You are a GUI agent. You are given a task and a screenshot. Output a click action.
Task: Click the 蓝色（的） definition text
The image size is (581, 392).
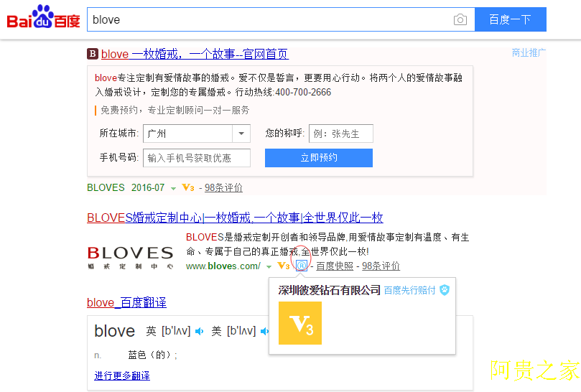(x=152, y=355)
